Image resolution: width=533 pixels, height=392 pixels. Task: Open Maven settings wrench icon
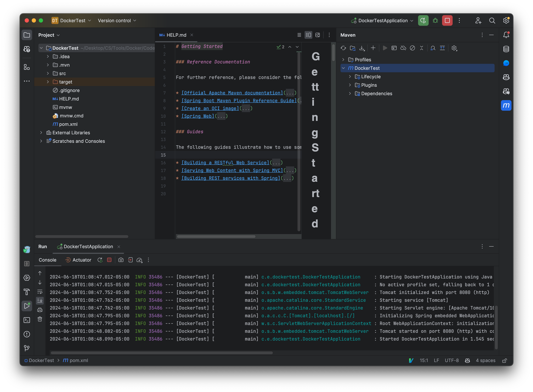click(454, 48)
